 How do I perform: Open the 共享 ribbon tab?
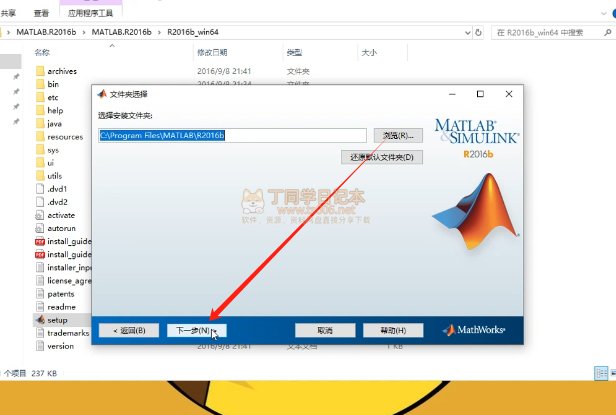[8, 13]
